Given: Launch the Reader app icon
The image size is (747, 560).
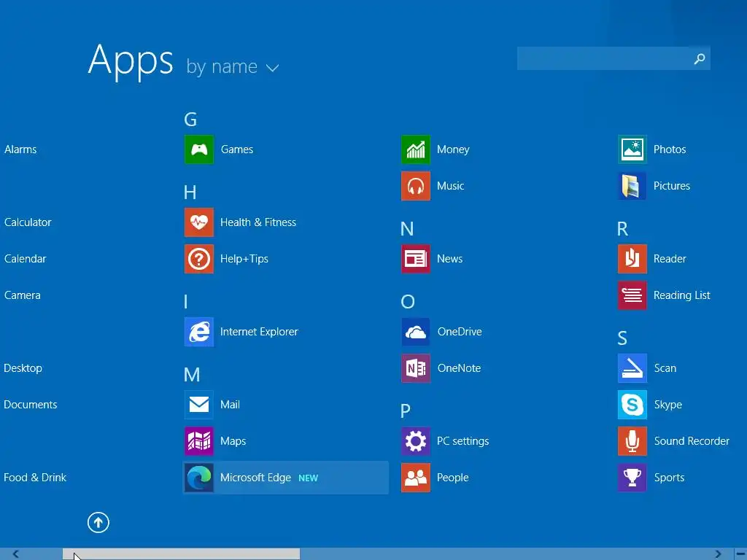Looking at the screenshot, I should pos(632,259).
